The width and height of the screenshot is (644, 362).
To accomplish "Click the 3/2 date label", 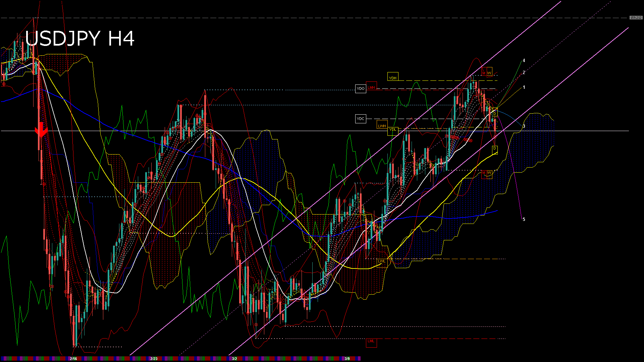I will tap(234, 359).
